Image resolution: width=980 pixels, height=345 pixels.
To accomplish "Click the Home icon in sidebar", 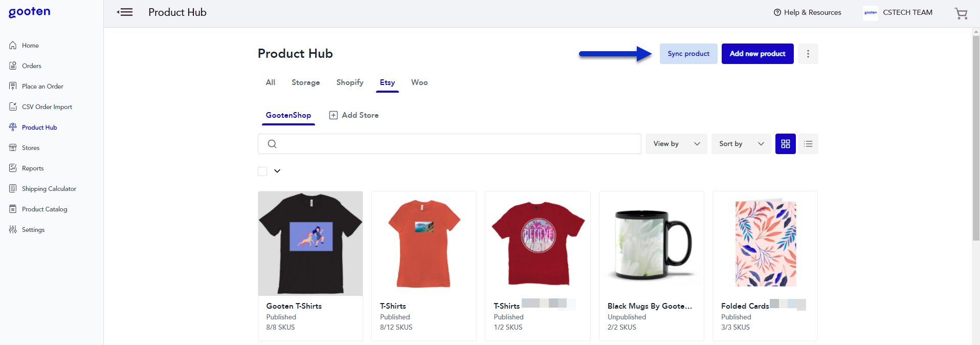I will tap(13, 45).
